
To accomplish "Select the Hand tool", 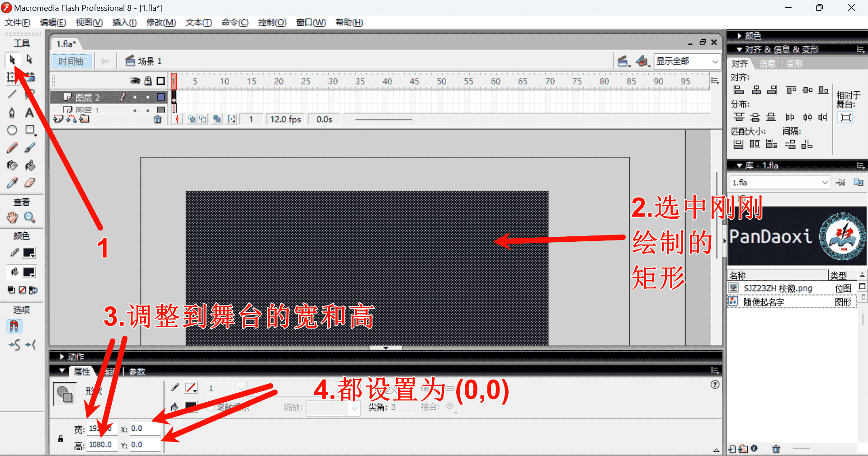I will 12,218.
